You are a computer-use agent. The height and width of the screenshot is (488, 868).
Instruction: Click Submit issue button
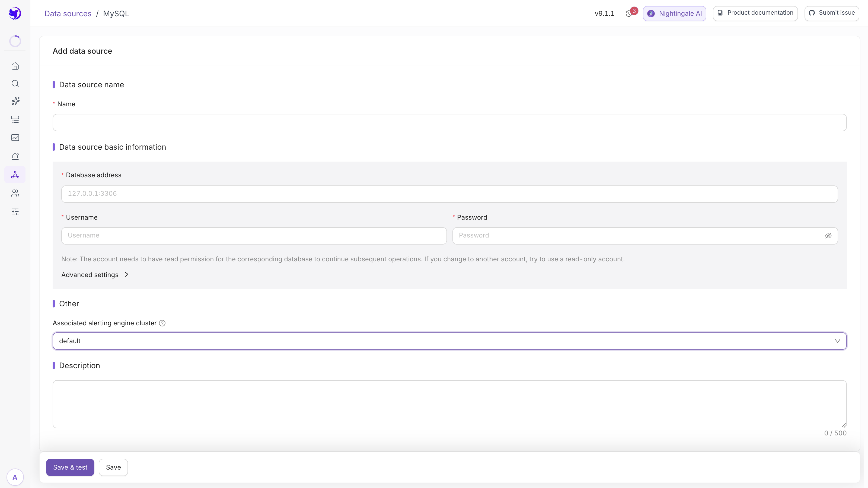[832, 13]
